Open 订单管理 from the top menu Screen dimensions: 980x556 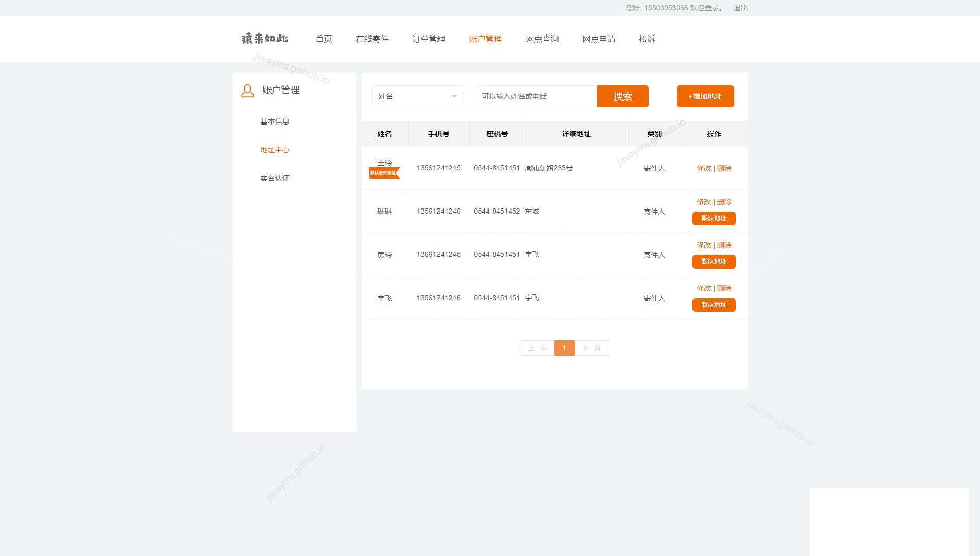tap(429, 39)
